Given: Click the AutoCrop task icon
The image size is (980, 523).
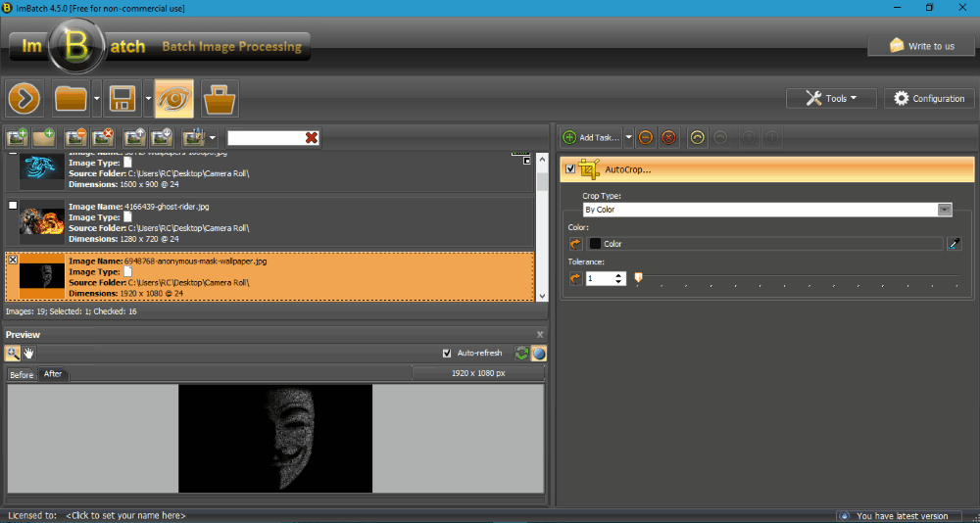Looking at the screenshot, I should pyautogui.click(x=589, y=169).
